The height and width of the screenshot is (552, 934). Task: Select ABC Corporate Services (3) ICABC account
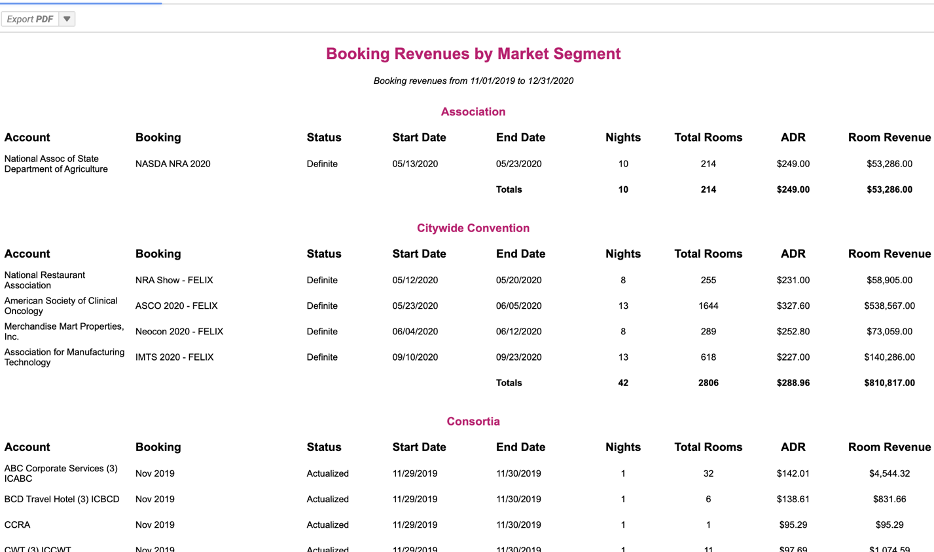click(61, 473)
